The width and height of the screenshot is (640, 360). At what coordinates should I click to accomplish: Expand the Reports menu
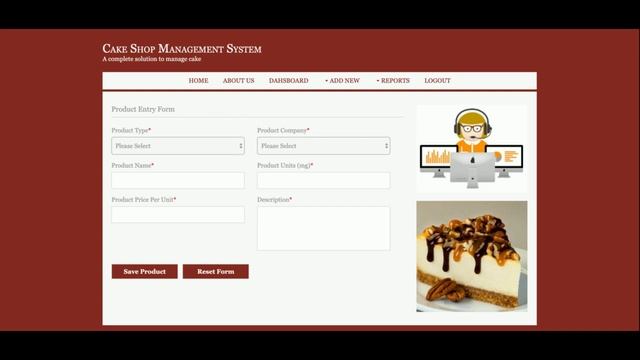(393, 81)
